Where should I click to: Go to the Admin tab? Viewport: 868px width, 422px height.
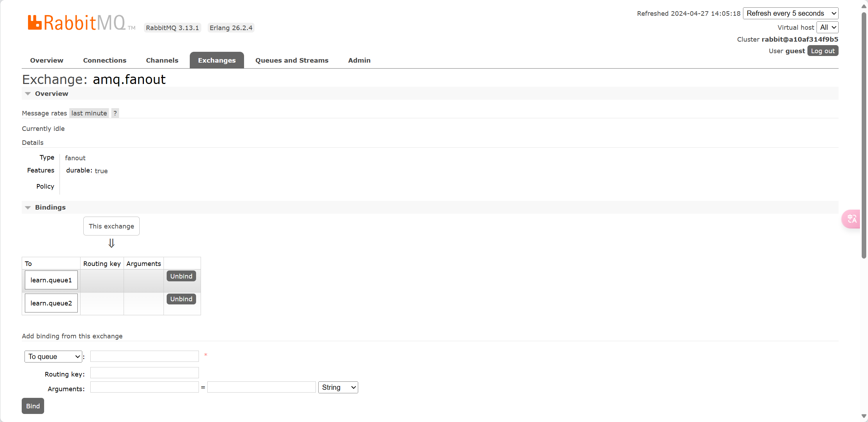point(359,60)
